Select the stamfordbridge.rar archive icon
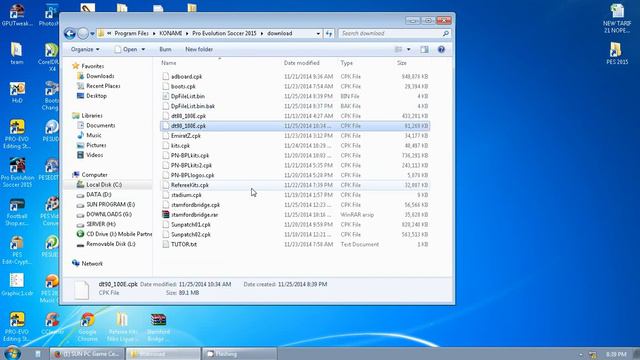The height and width of the screenshot is (360, 640). click(x=166, y=215)
